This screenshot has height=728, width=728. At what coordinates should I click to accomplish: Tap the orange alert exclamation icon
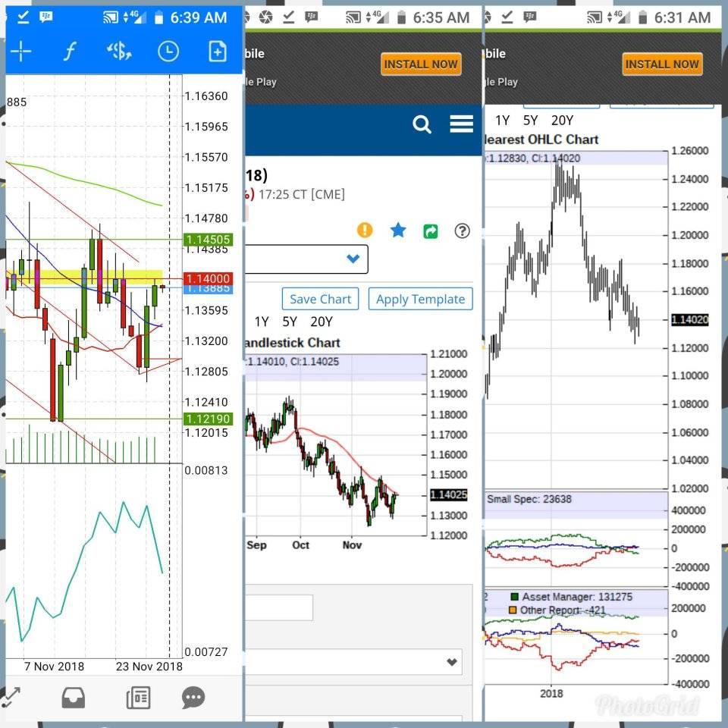click(365, 231)
